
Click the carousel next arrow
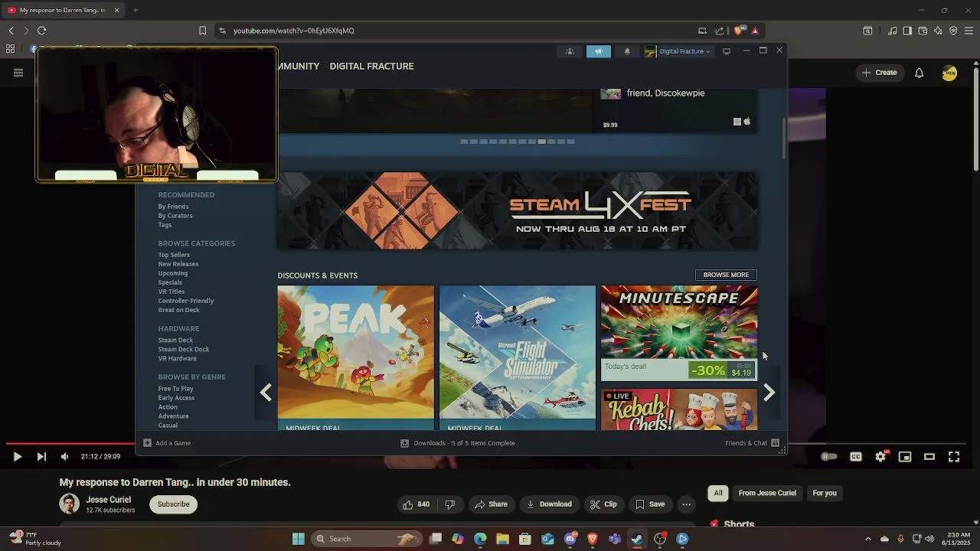[x=769, y=393]
